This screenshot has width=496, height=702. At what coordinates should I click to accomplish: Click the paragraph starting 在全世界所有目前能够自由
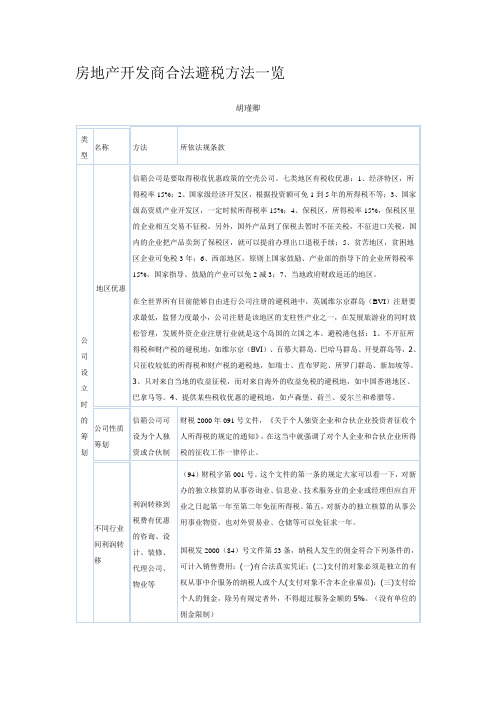click(x=274, y=349)
